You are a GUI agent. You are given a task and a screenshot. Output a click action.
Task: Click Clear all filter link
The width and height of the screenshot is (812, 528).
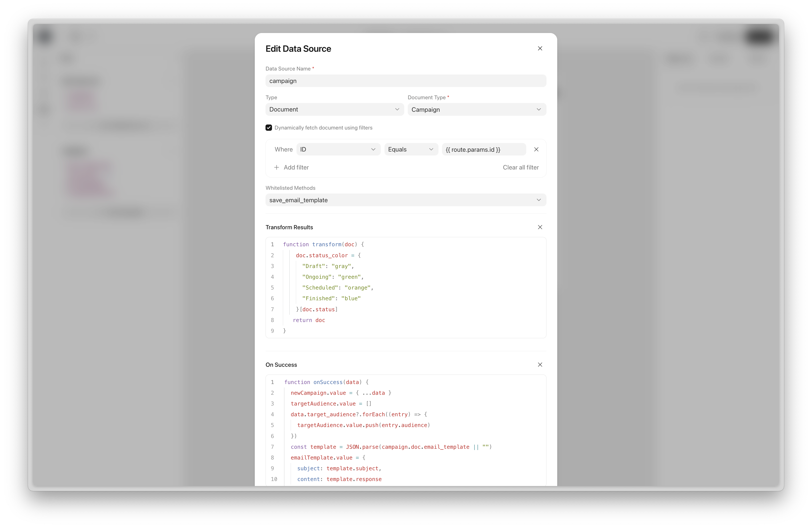(520, 167)
